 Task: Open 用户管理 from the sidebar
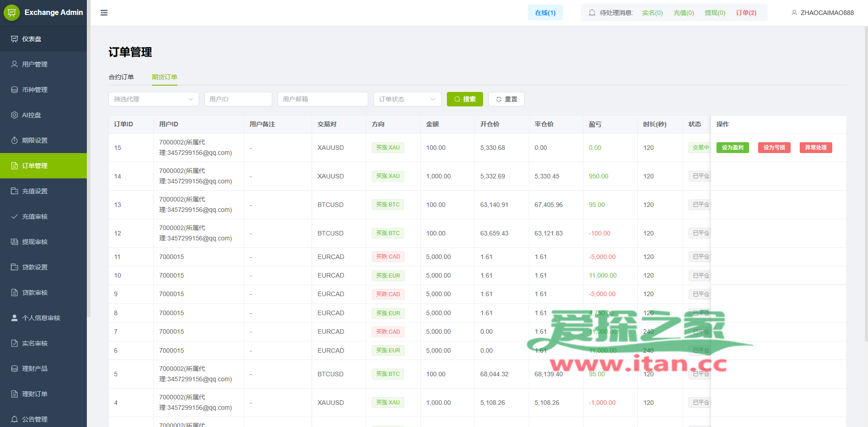click(x=34, y=64)
